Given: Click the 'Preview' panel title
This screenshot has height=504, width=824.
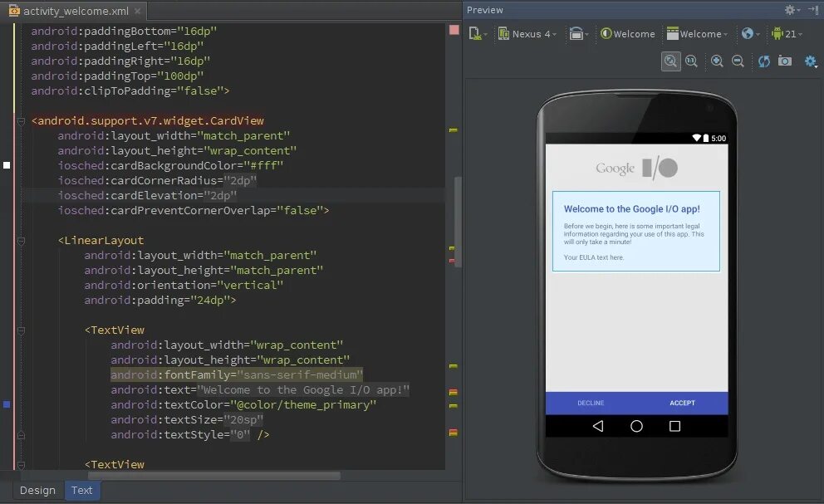Looking at the screenshot, I should tap(484, 10).
